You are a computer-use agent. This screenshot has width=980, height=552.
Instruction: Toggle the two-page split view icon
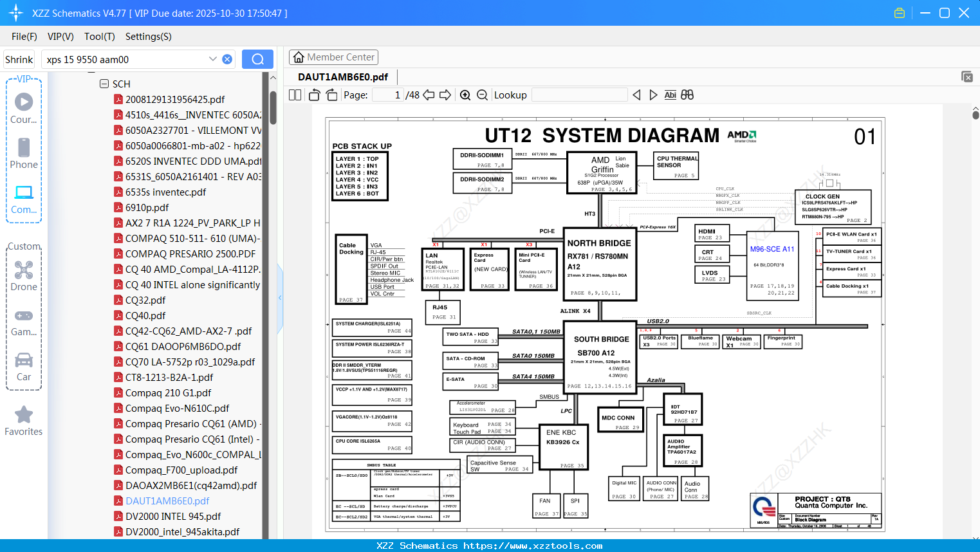(x=295, y=95)
